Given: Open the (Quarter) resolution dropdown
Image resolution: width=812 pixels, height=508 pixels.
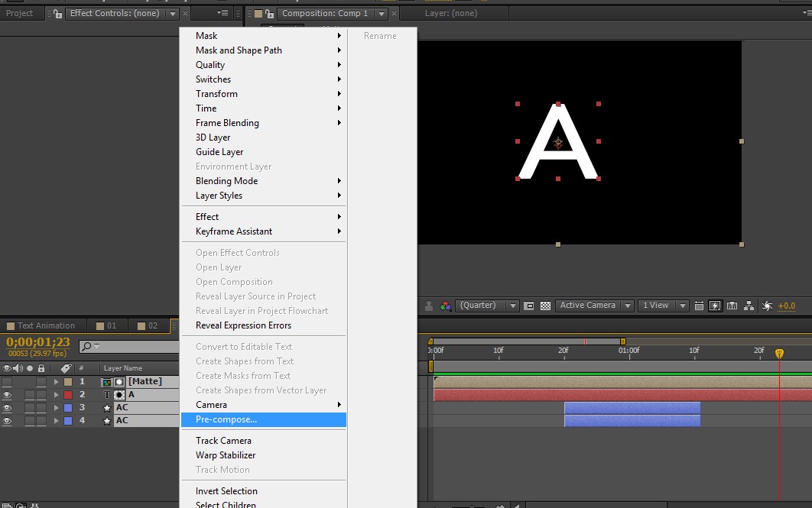Looking at the screenshot, I should pyautogui.click(x=486, y=306).
